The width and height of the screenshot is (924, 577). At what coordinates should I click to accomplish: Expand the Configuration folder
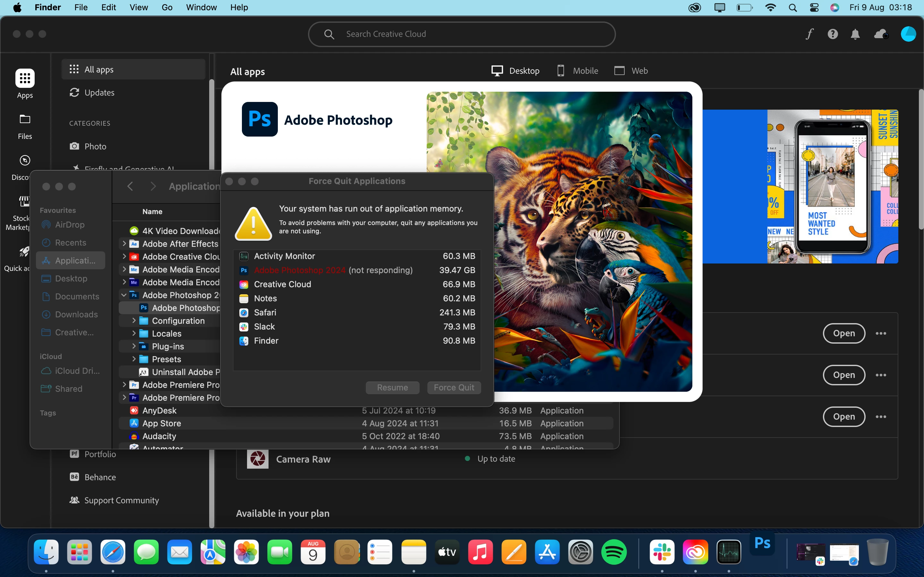pos(134,321)
